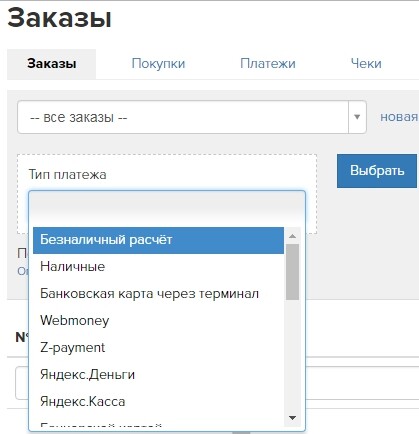Click the новая link
The width and height of the screenshot is (419, 434).
pos(399,117)
